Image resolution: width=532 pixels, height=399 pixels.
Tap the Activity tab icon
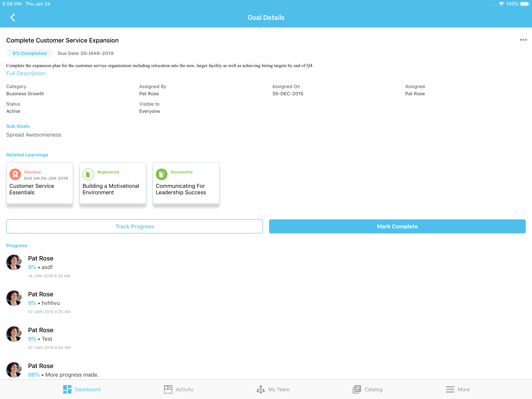[168, 389]
